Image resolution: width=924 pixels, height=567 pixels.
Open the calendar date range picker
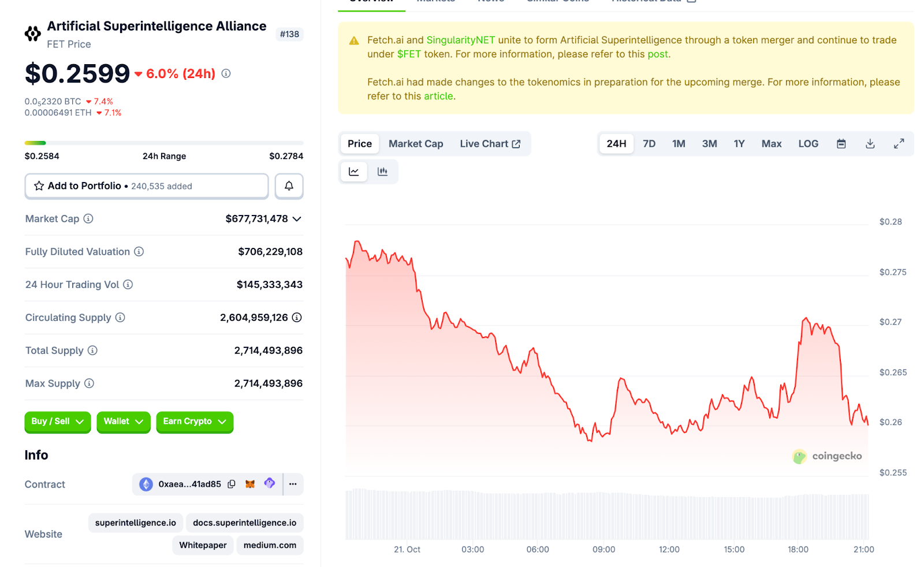(841, 144)
